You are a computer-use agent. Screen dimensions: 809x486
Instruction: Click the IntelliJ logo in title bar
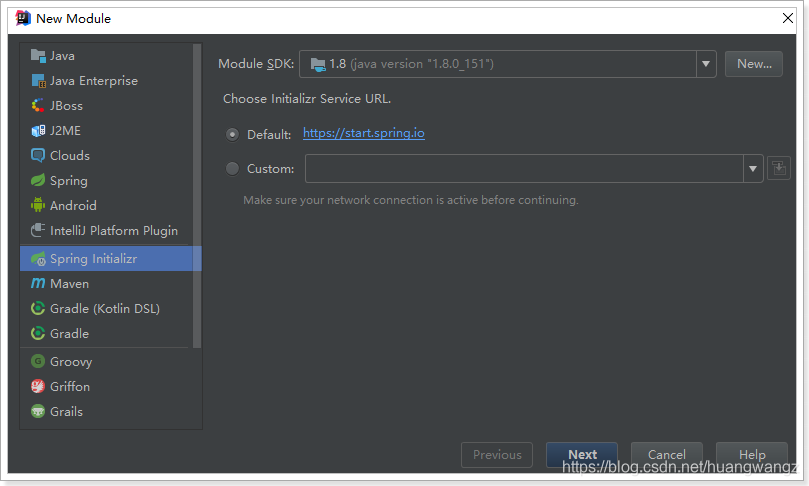click(x=23, y=18)
